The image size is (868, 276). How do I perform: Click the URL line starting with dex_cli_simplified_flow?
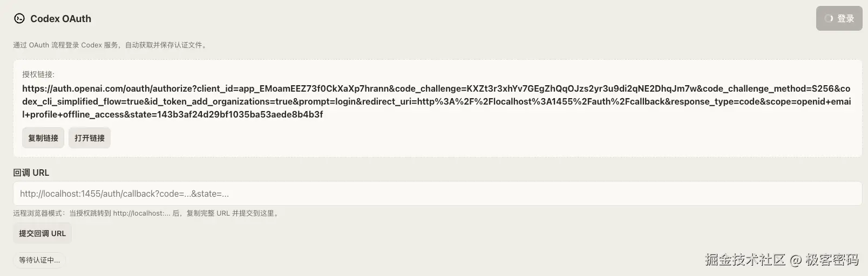point(436,101)
